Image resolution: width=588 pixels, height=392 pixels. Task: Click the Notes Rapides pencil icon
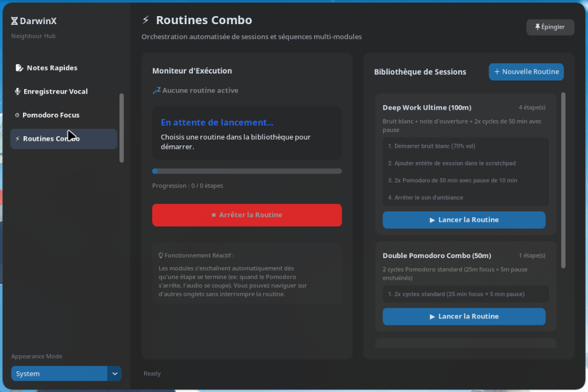point(19,68)
